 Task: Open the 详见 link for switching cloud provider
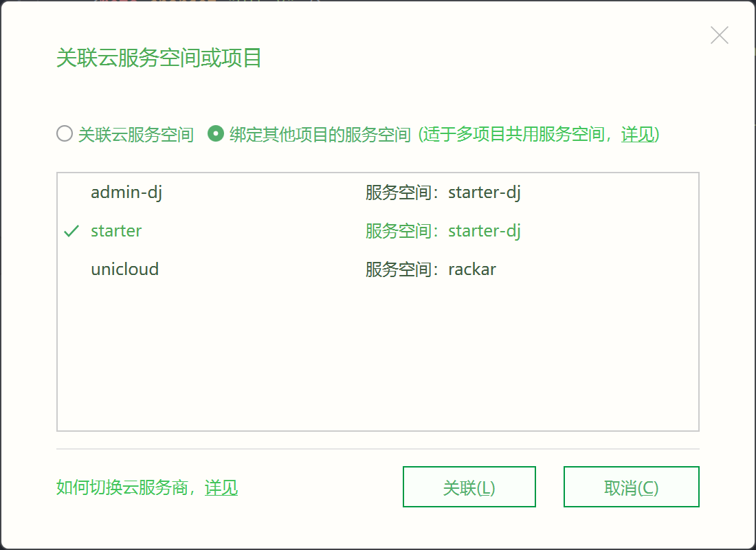click(221, 487)
